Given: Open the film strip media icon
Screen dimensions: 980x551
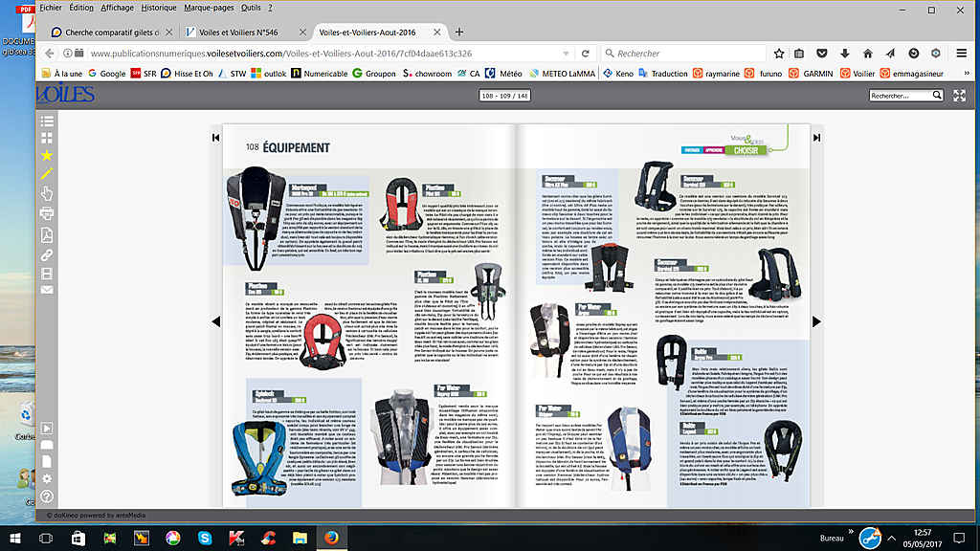Looking at the screenshot, I should (x=47, y=274).
